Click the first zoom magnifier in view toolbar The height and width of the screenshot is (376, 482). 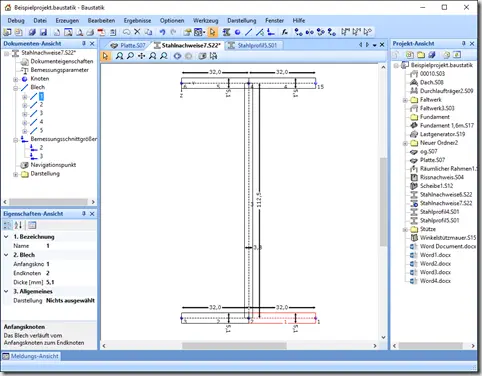pyautogui.click(x=119, y=56)
